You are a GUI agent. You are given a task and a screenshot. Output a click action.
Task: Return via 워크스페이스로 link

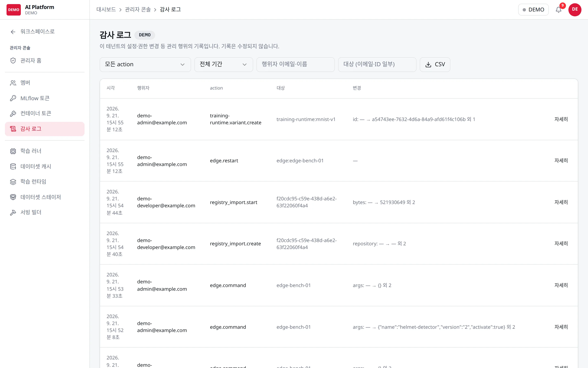pyautogui.click(x=45, y=32)
